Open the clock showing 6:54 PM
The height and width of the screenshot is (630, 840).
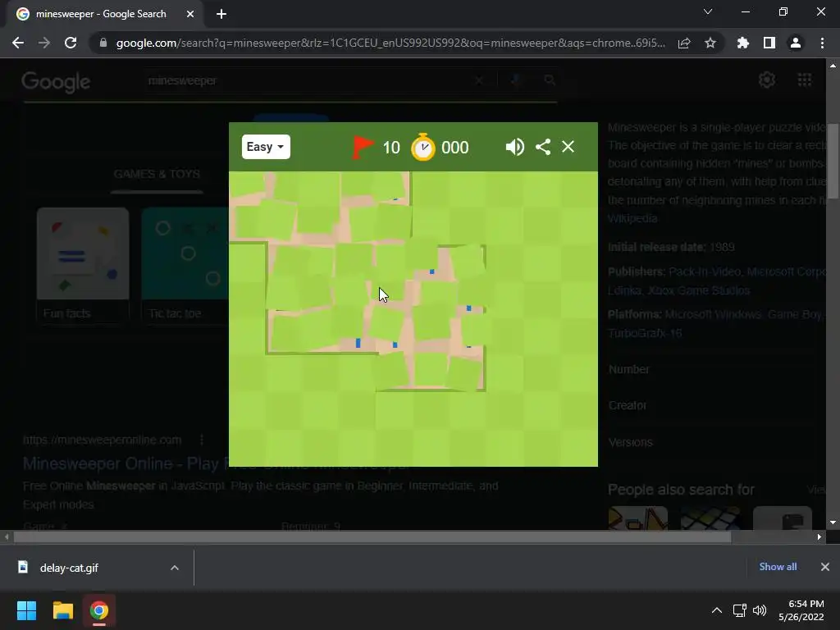point(801,610)
